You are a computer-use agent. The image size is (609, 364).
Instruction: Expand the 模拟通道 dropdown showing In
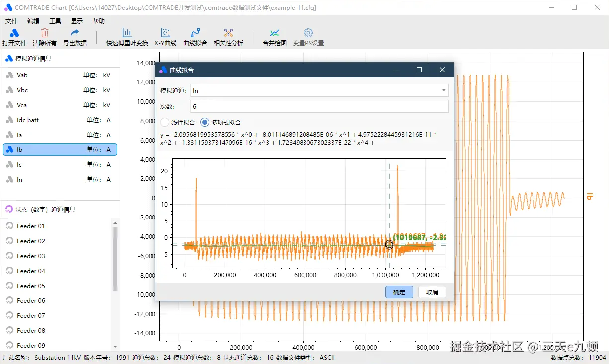point(319,90)
